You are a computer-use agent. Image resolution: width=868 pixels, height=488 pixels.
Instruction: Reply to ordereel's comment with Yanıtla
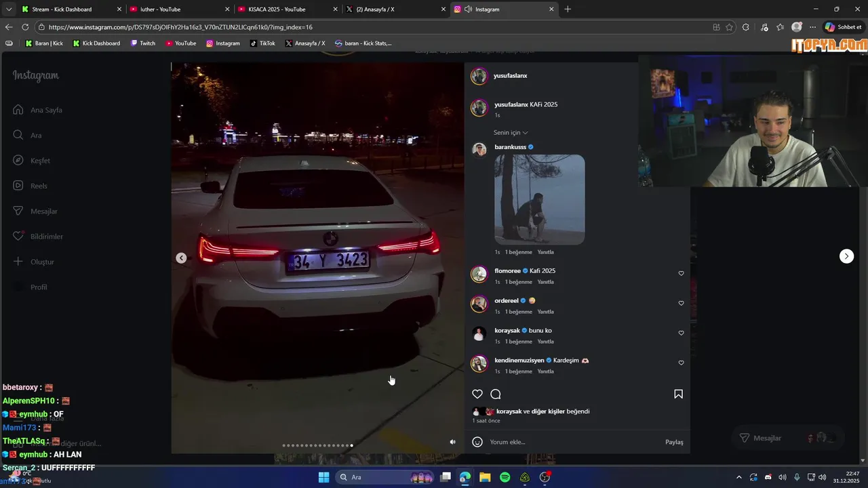point(545,312)
